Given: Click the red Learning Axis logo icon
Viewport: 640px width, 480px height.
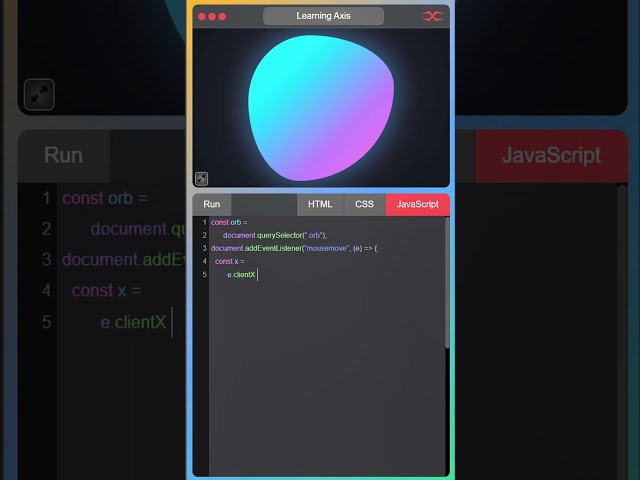Looking at the screenshot, I should pos(432,16).
